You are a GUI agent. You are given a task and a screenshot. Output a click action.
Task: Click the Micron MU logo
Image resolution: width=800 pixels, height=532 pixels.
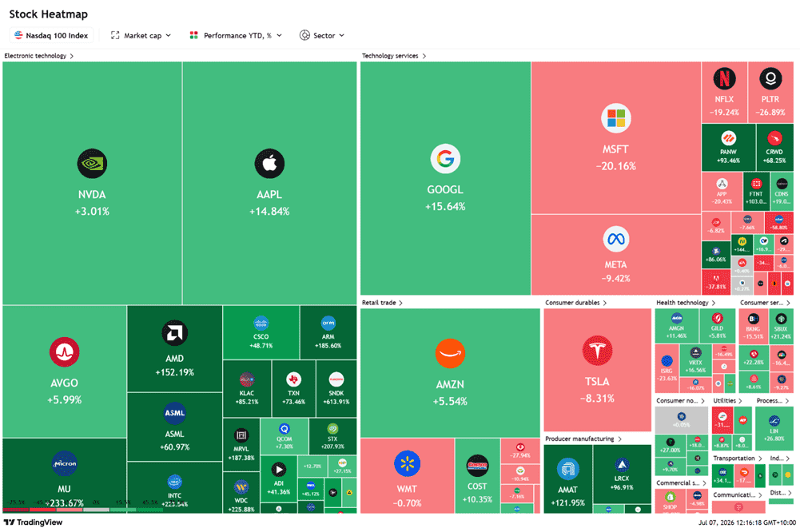click(x=64, y=463)
